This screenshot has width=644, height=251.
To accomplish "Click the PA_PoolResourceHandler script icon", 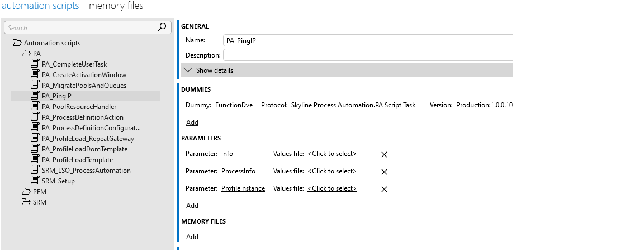I will (x=35, y=106).
